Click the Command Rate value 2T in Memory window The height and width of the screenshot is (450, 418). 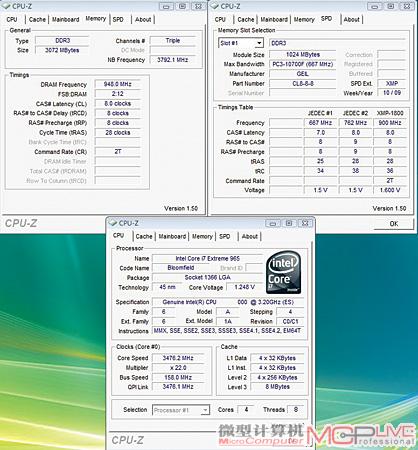[118, 152]
